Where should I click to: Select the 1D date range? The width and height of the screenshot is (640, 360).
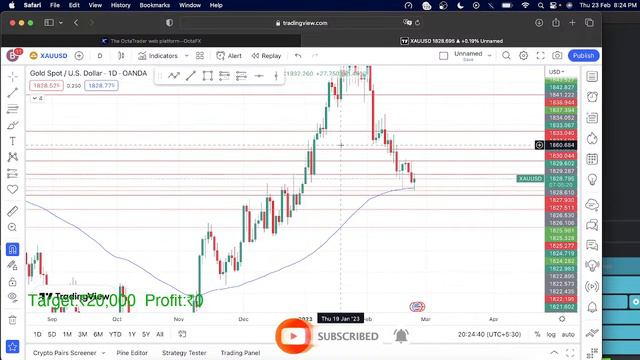click(37, 334)
